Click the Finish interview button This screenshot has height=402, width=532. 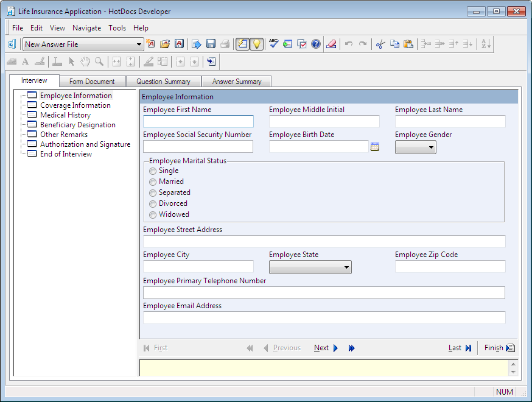click(499, 348)
